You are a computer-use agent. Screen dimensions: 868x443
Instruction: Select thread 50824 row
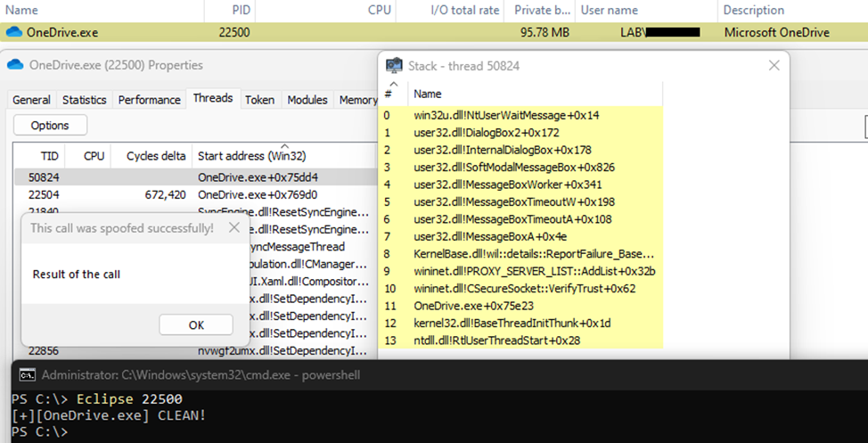point(43,177)
